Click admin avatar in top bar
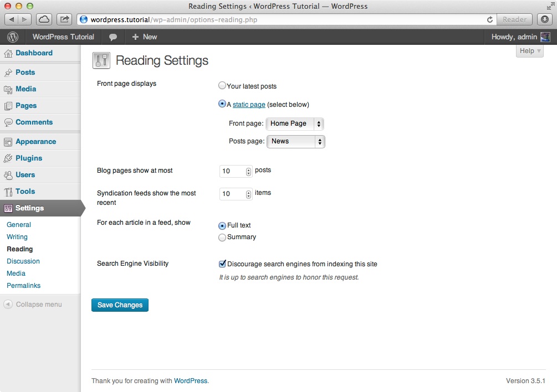 545,37
